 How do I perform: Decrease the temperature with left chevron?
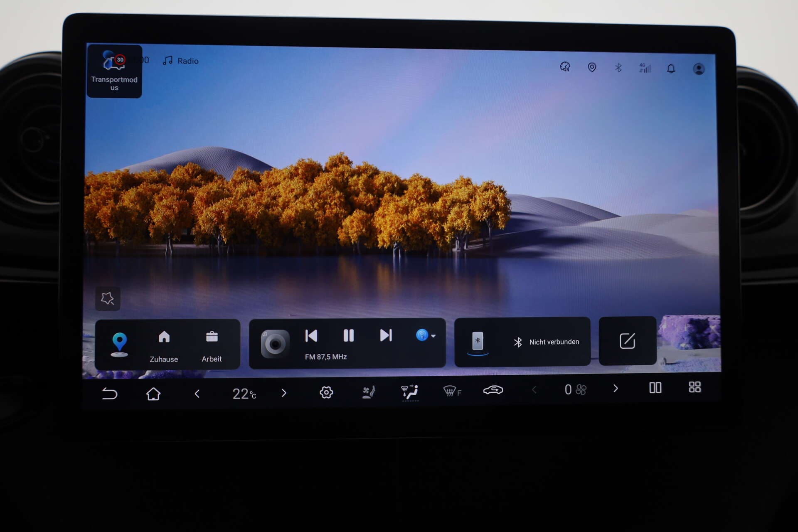pos(197,393)
